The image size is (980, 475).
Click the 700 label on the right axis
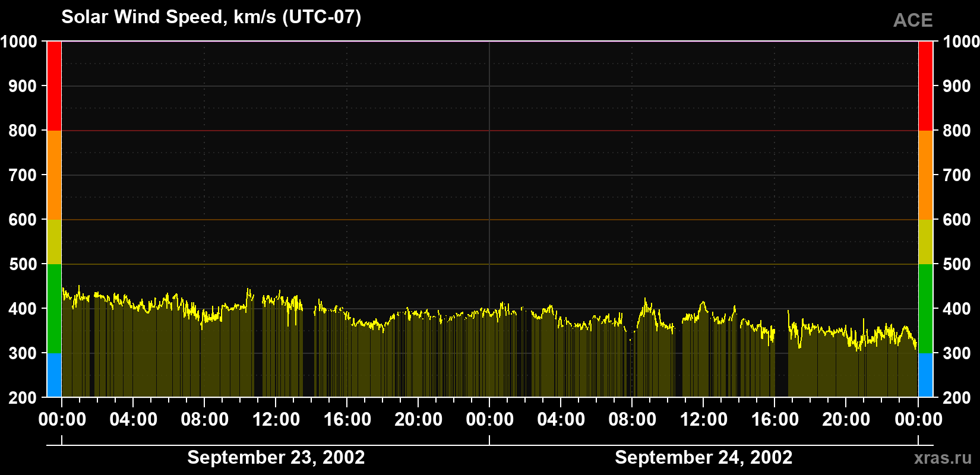(957, 175)
